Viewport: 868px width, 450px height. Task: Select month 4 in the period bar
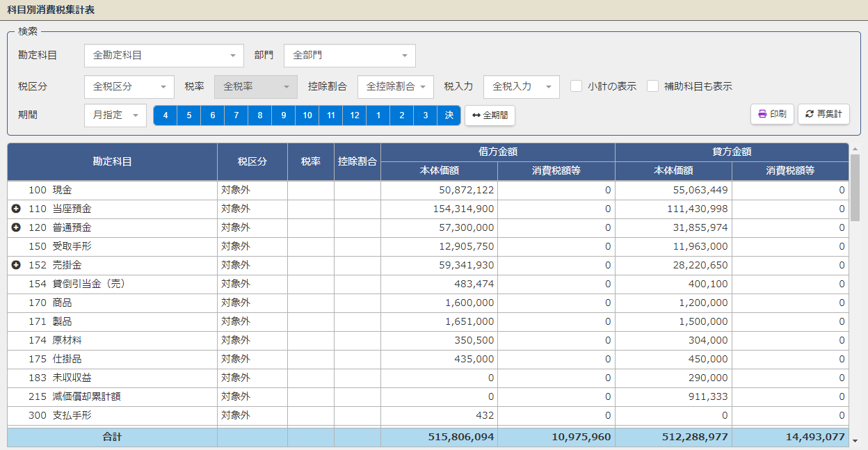(166, 115)
